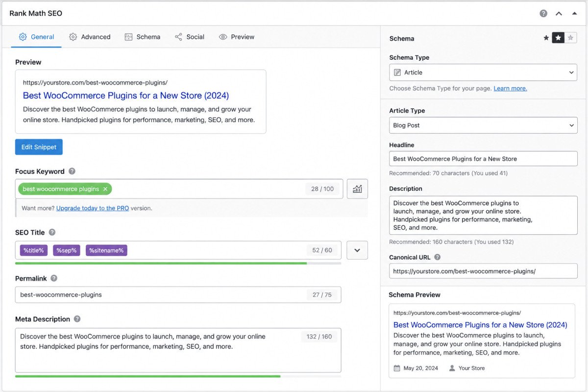Open the keyword trends chart icon
Screen dimensions: 588x392
click(x=357, y=189)
